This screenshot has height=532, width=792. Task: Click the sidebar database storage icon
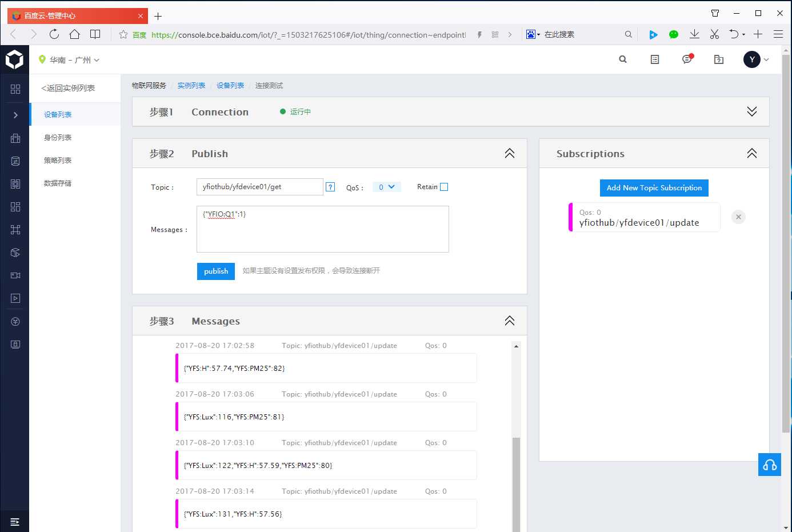(15, 161)
